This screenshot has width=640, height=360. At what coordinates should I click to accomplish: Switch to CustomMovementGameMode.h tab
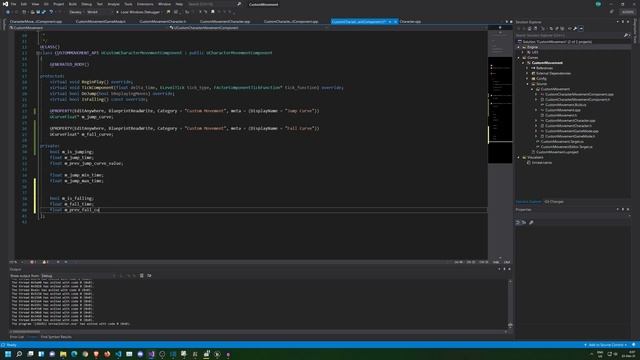click(x=101, y=21)
